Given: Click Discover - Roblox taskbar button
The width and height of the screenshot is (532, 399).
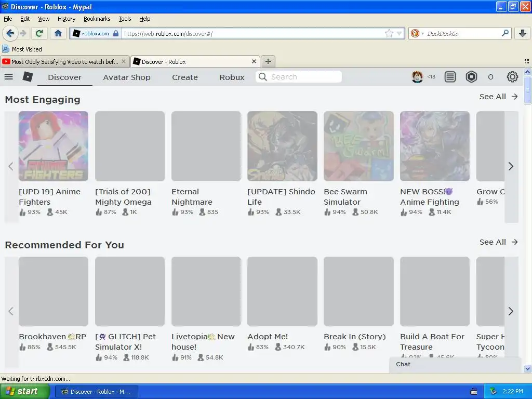Looking at the screenshot, I should coord(96,392).
